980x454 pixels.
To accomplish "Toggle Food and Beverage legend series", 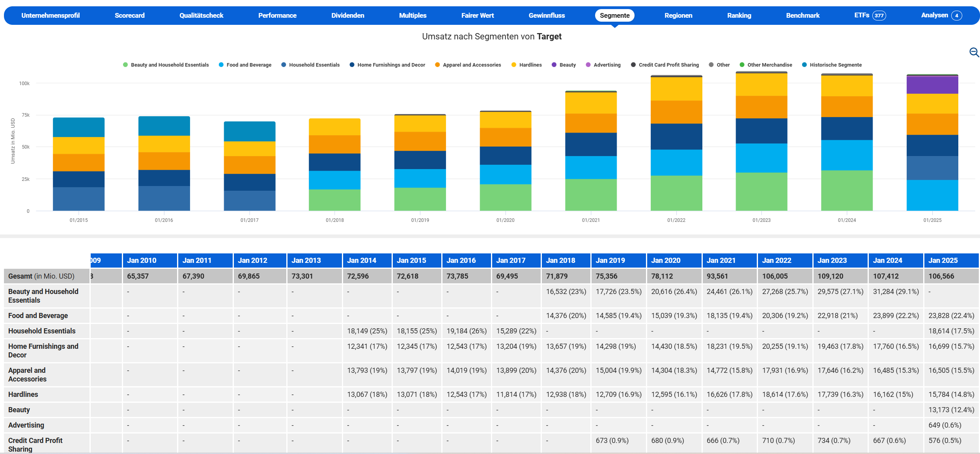I will pyautogui.click(x=248, y=65).
